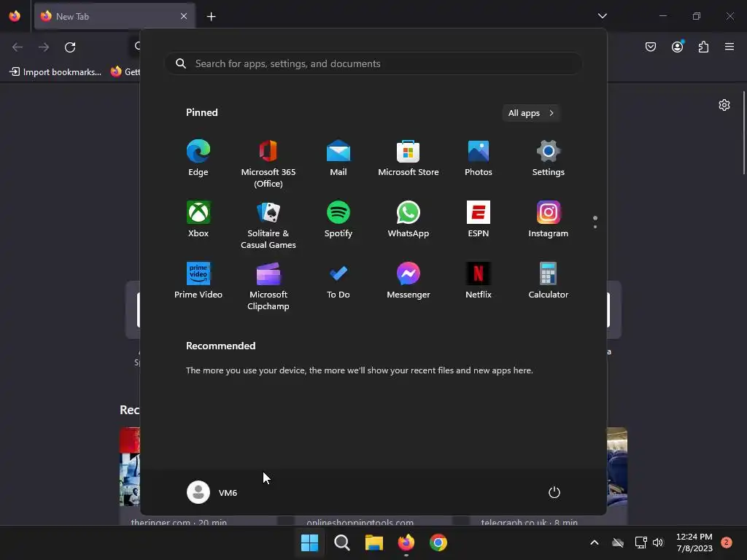Launch the Photos app
The height and width of the screenshot is (560, 747).
click(479, 158)
